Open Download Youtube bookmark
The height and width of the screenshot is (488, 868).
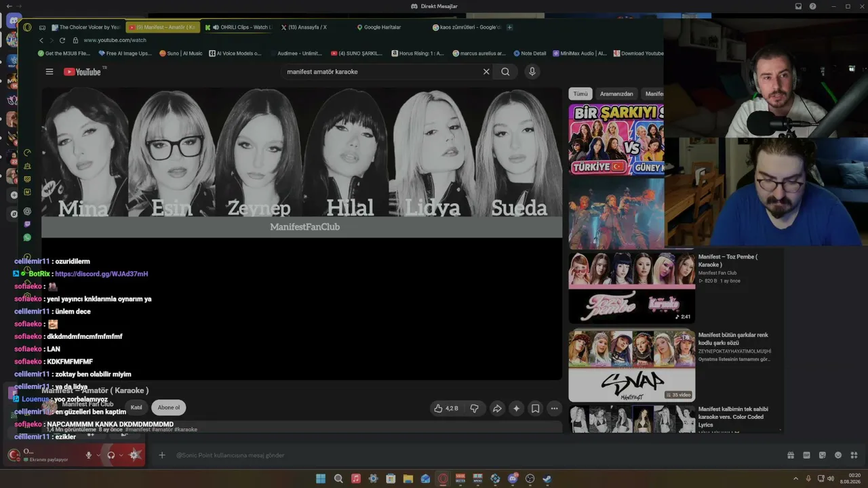[638, 54]
